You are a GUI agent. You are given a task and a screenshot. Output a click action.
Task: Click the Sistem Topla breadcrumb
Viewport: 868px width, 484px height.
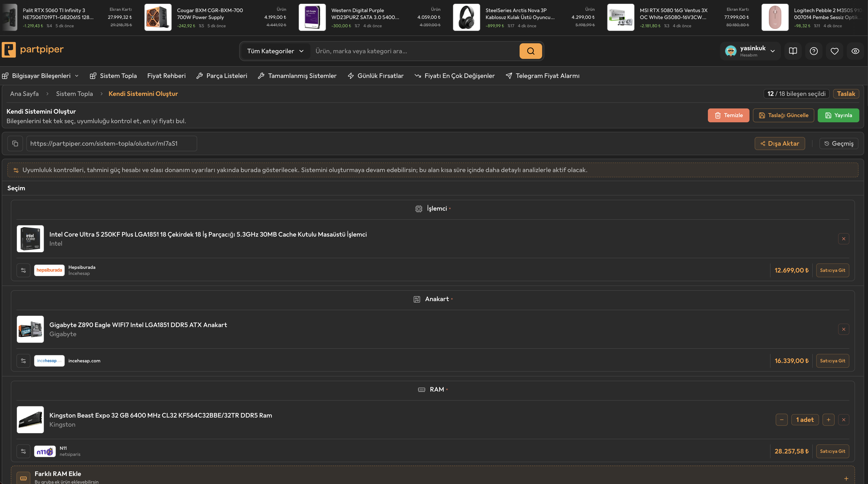pyautogui.click(x=74, y=94)
